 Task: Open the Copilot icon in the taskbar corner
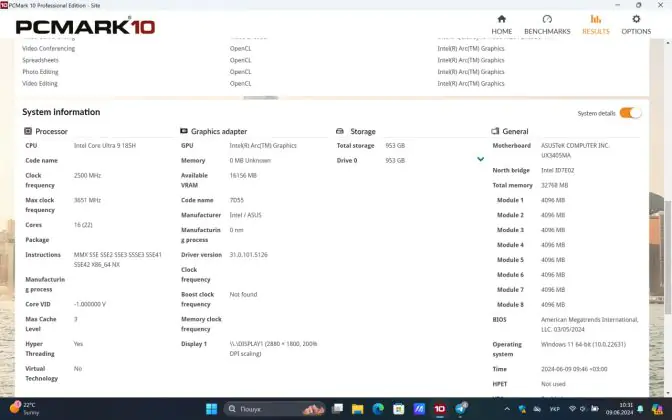click(657, 409)
